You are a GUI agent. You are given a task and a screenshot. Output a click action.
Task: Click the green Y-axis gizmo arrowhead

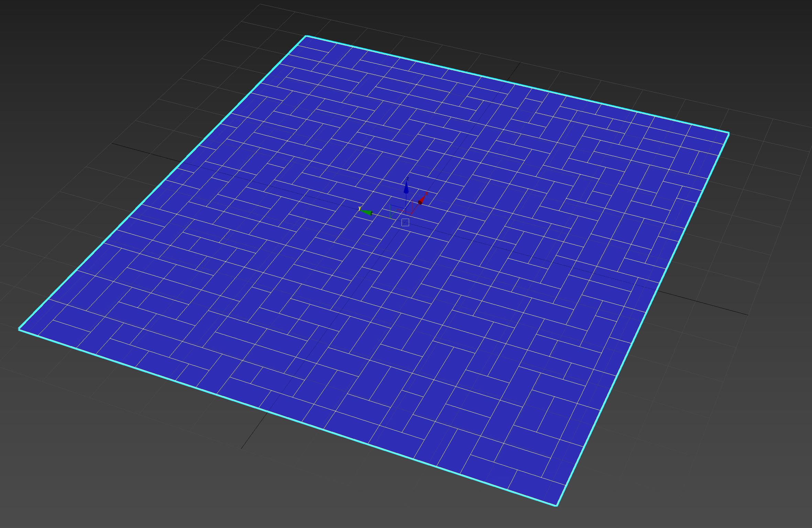pos(367,212)
